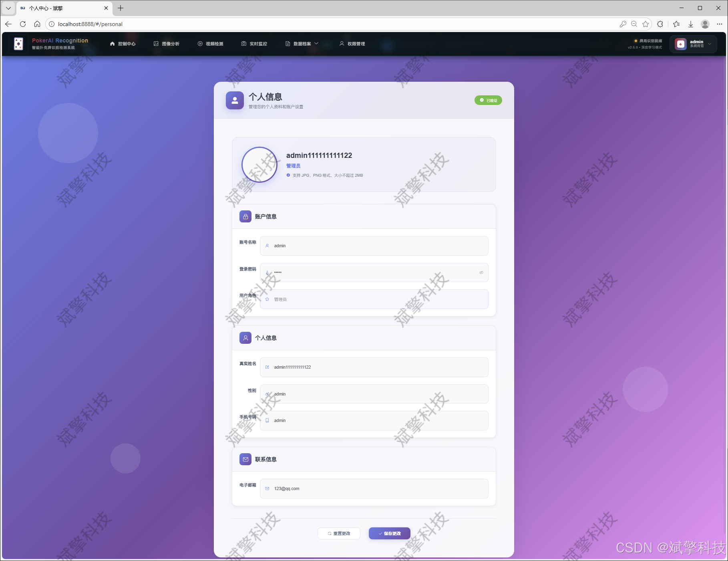The width and height of the screenshot is (728, 561).
Task: Click the 已验证 verified badge
Action: click(x=488, y=100)
